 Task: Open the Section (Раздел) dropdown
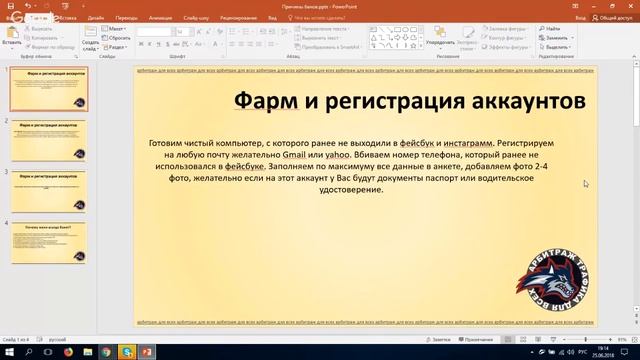click(x=115, y=47)
